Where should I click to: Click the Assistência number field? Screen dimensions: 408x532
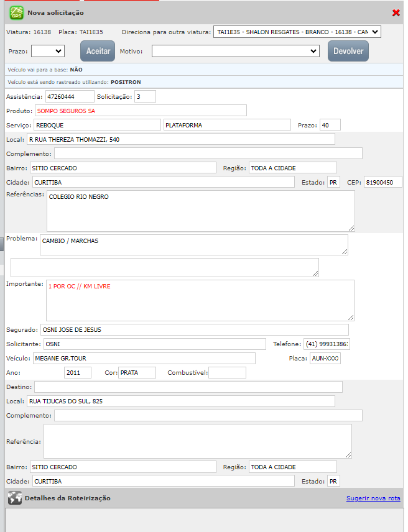point(70,96)
